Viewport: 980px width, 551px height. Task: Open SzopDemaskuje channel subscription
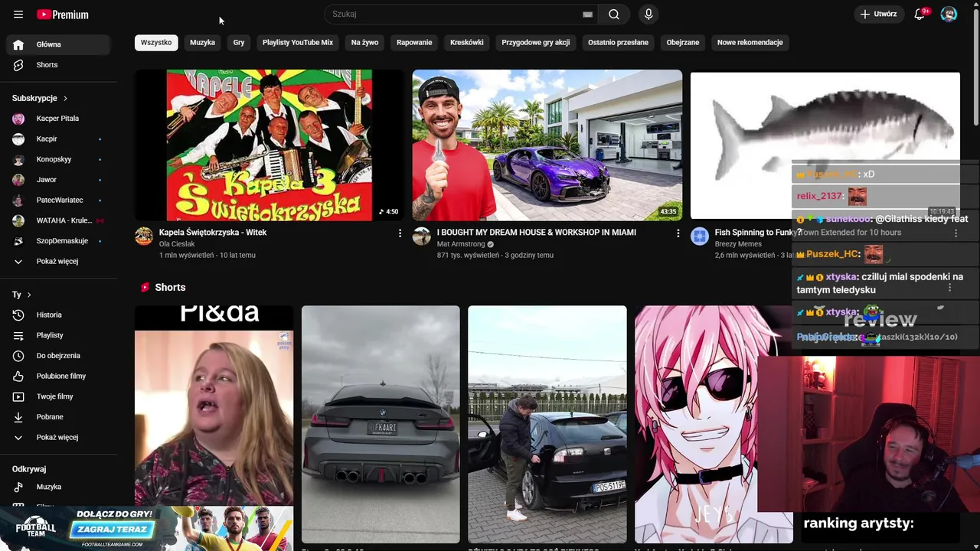tap(58, 241)
